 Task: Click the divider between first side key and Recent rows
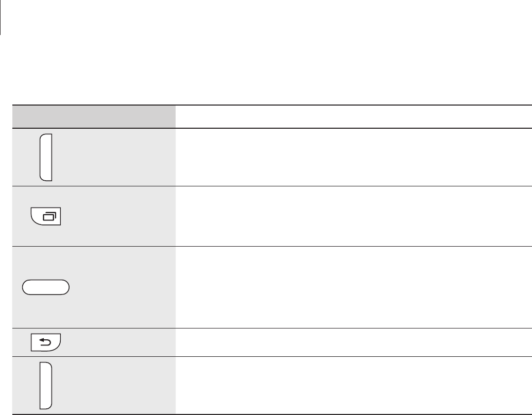(272, 186)
